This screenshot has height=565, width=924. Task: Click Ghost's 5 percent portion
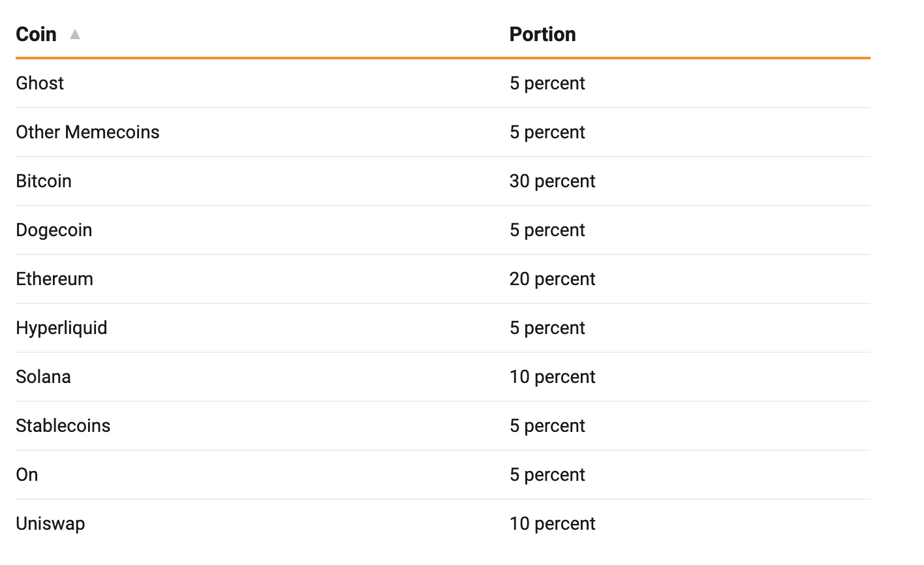547,84
